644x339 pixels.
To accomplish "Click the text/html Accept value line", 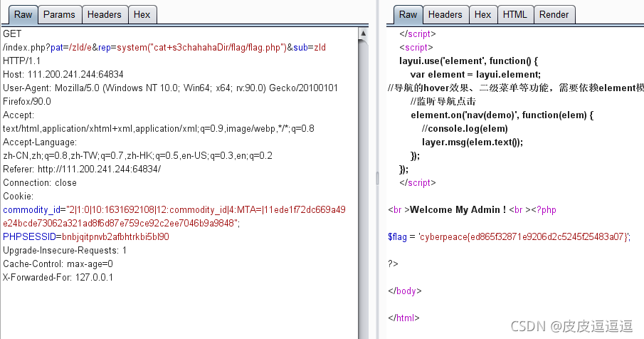I will tap(159, 129).
